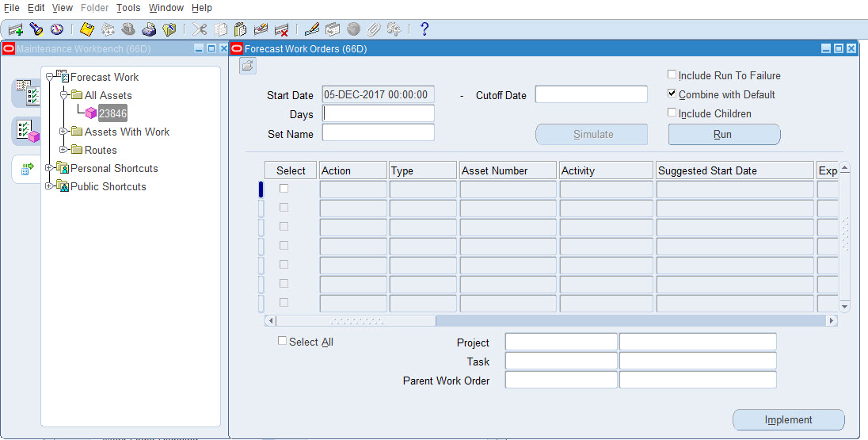Image resolution: width=868 pixels, height=440 pixels.
Task: Click the Find flashlight toolbar icon
Action: (x=36, y=29)
